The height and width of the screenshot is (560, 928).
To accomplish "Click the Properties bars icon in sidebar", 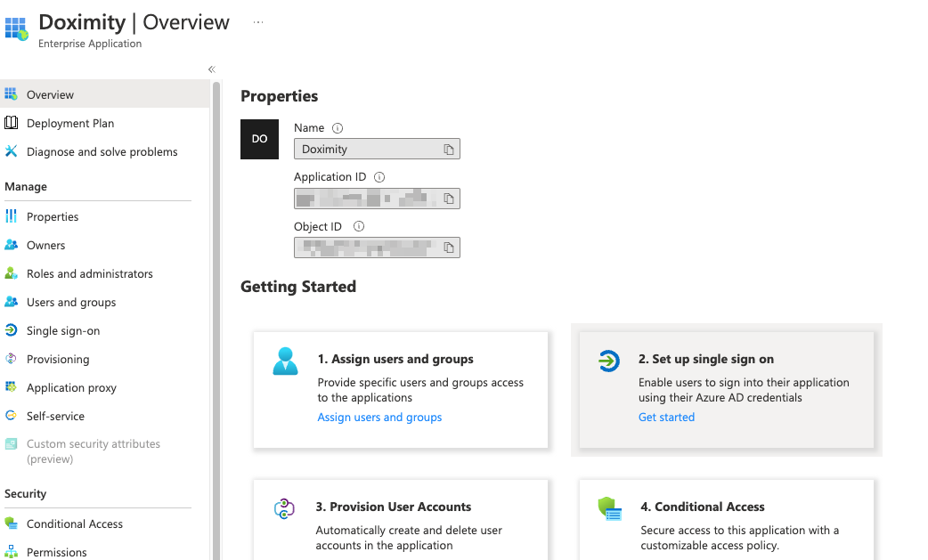I will (11, 216).
